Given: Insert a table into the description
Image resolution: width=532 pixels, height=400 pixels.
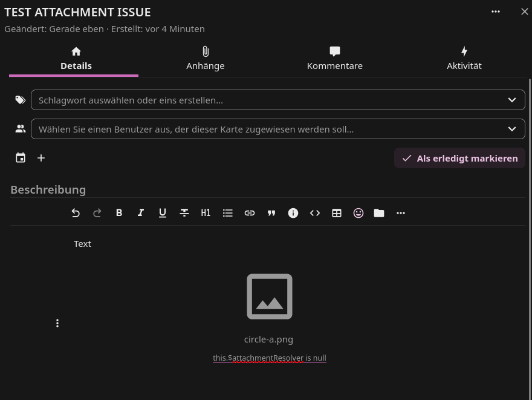Looking at the screenshot, I should tap(337, 213).
